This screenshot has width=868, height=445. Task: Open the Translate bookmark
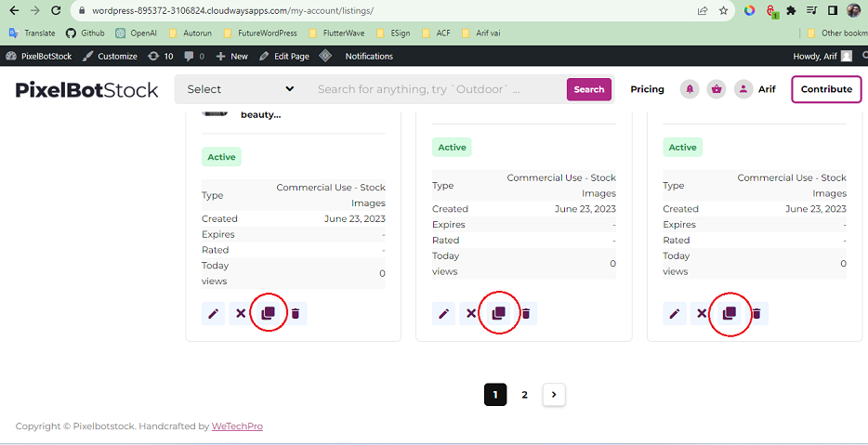pyautogui.click(x=33, y=33)
